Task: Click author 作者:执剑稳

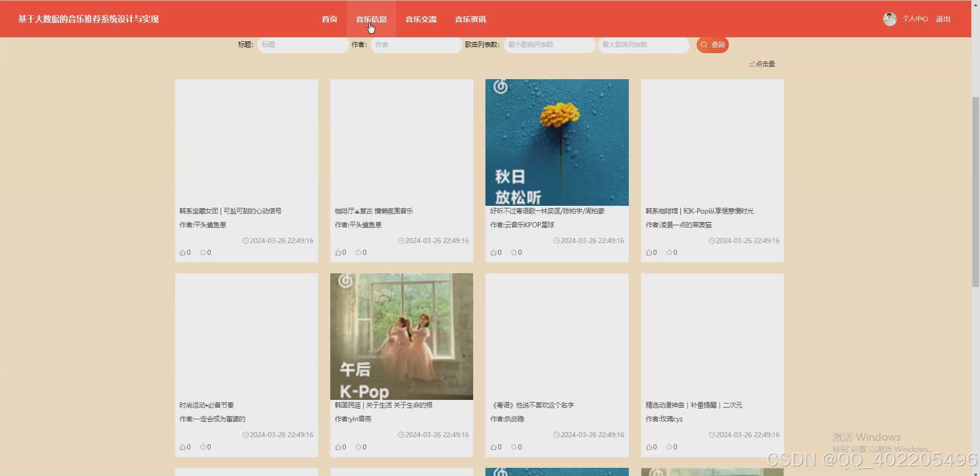Action: pyautogui.click(x=507, y=419)
